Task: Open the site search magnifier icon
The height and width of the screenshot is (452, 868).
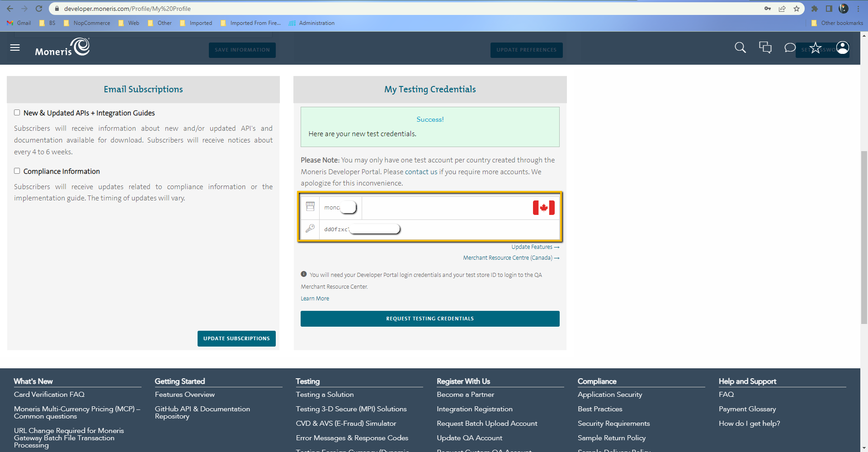Action: (x=740, y=48)
